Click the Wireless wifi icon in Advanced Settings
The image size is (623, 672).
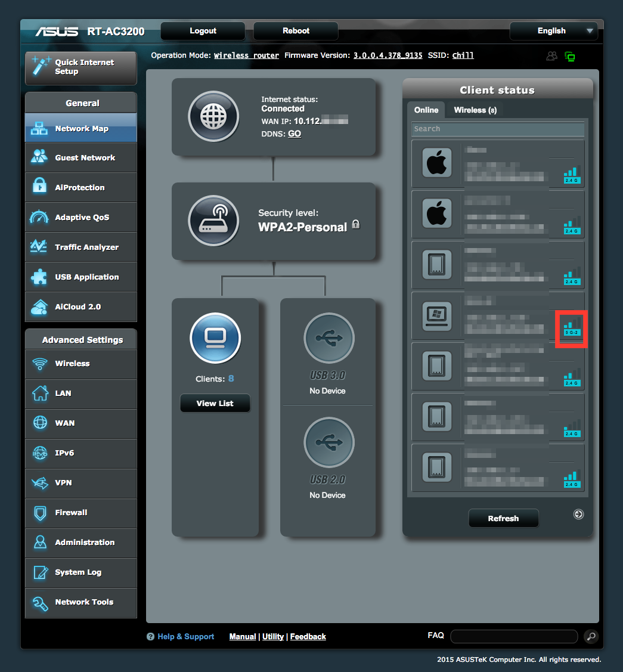(40, 364)
